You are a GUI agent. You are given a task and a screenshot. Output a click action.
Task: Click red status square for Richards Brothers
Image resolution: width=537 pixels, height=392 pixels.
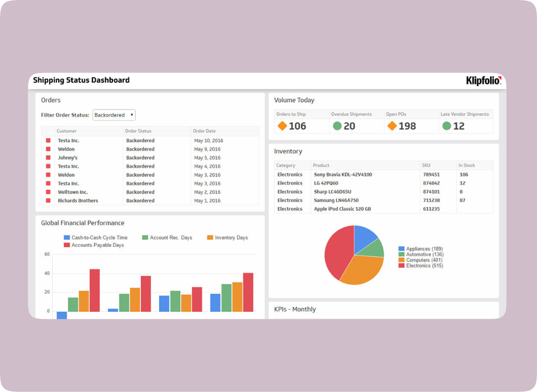pos(48,201)
